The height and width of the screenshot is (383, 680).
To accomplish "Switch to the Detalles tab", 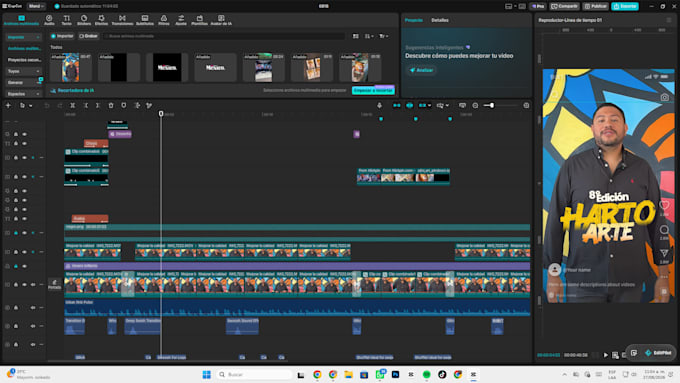I will [x=440, y=20].
